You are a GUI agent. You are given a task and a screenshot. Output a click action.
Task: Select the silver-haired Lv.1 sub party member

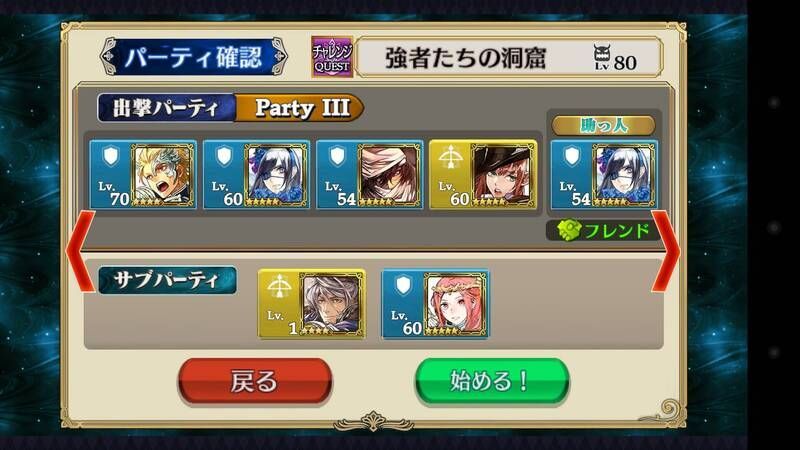(312, 304)
